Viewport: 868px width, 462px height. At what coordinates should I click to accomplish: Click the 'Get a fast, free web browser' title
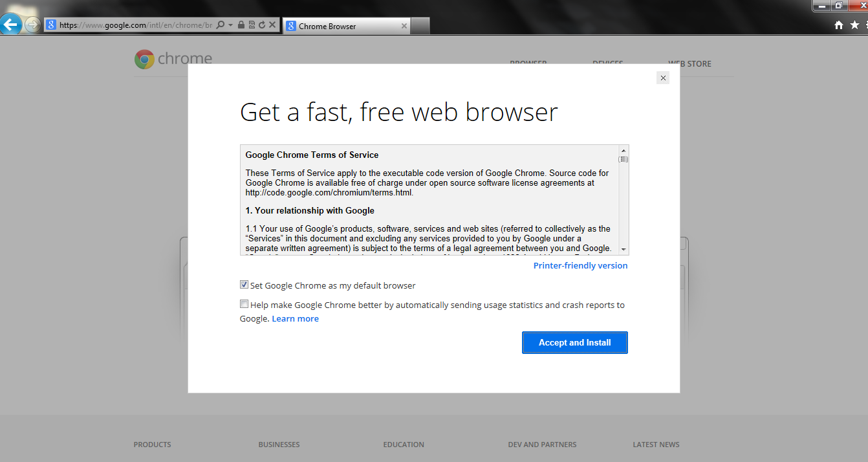pos(399,112)
